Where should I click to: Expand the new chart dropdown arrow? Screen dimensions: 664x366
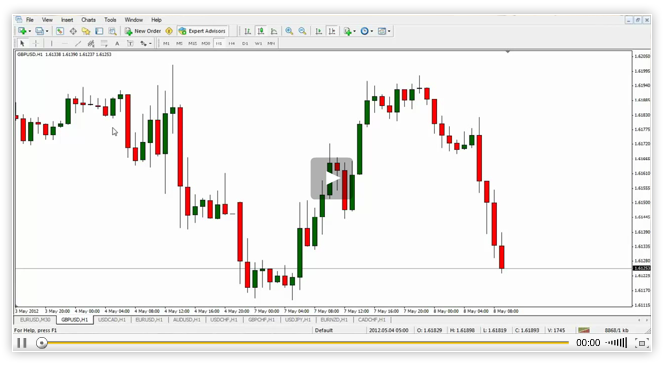coord(30,31)
